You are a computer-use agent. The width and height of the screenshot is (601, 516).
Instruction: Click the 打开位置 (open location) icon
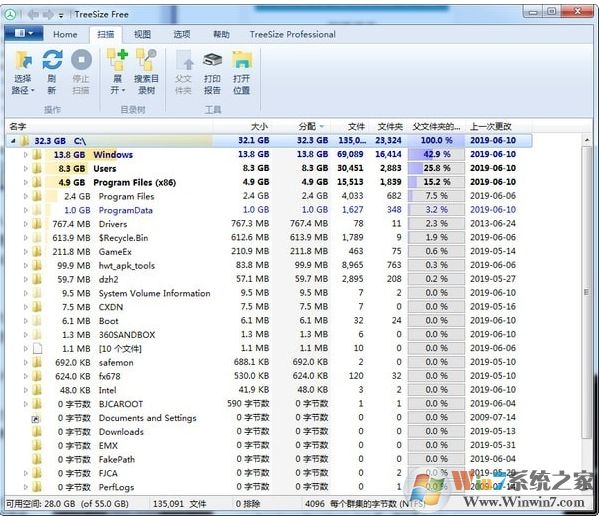coord(241,60)
